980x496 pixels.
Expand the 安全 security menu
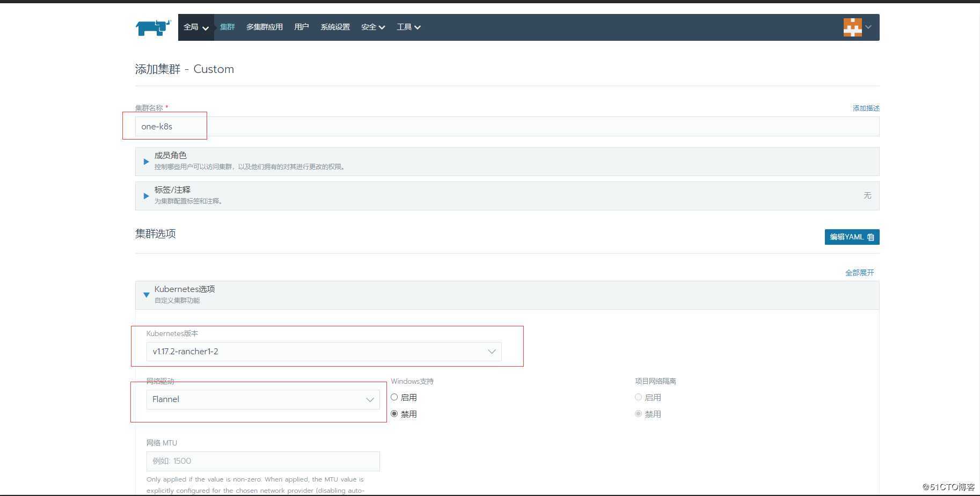373,27
